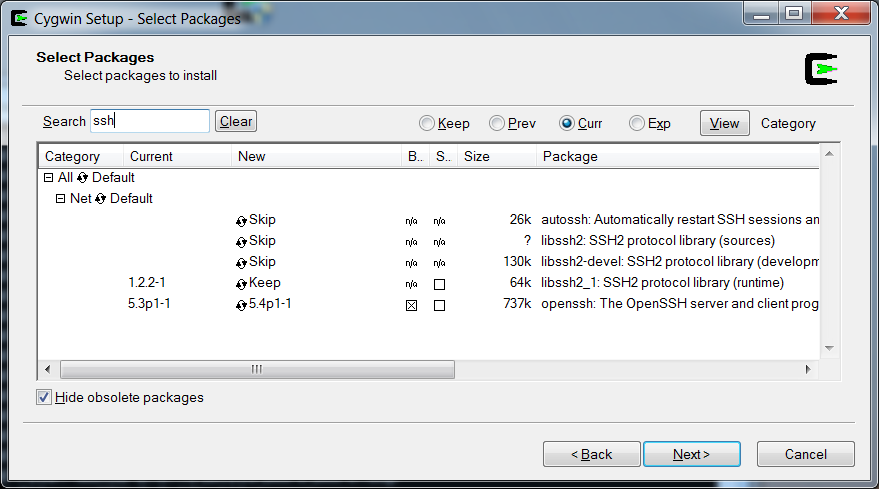Click the Keep cycle icon for libssh2_1
Viewport: 879px width, 489px height.
[x=241, y=284]
